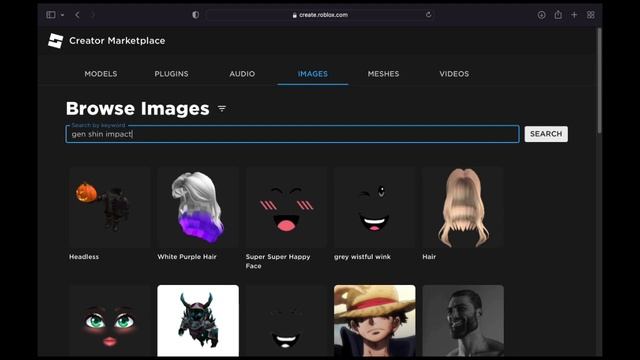Open the straw hat anime character thumbnail
This screenshot has width=640, height=360.
375,321
